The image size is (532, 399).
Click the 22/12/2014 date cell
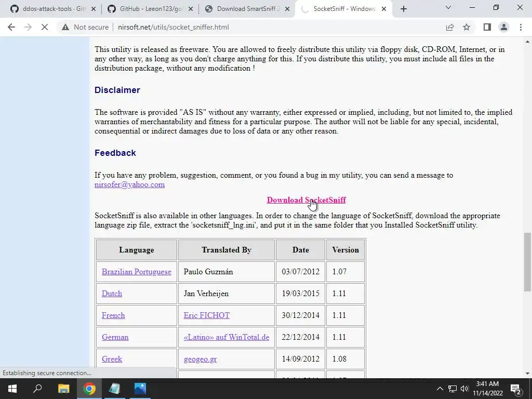pos(301,337)
